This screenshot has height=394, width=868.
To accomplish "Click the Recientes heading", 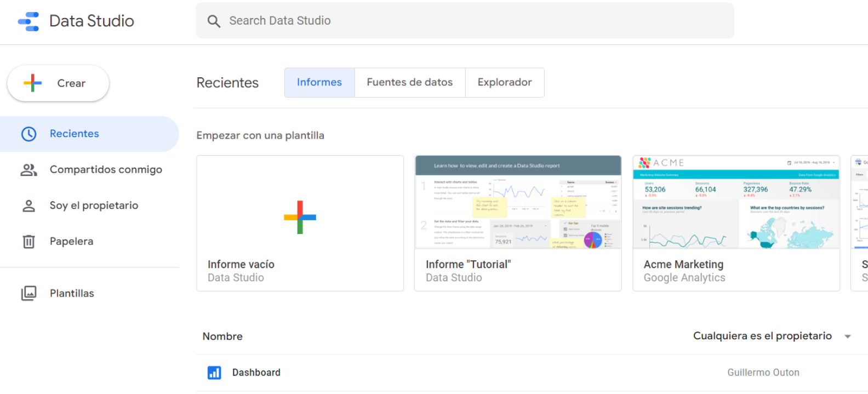I will coord(227,83).
